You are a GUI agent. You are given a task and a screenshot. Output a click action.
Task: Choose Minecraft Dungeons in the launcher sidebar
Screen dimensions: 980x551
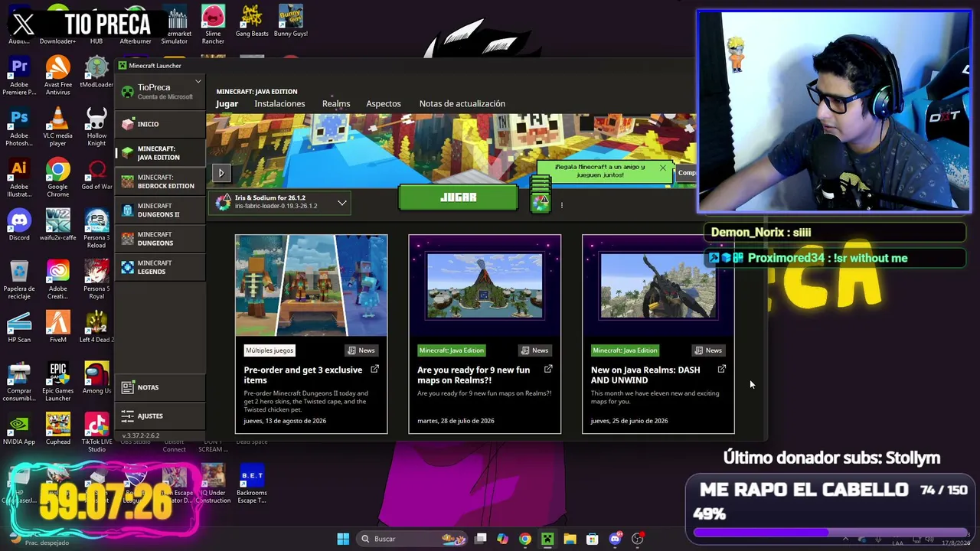click(x=161, y=239)
